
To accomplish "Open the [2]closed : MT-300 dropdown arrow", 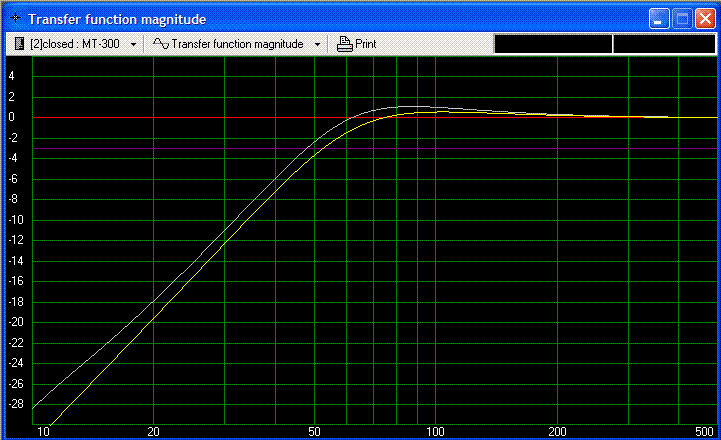I will [133, 45].
